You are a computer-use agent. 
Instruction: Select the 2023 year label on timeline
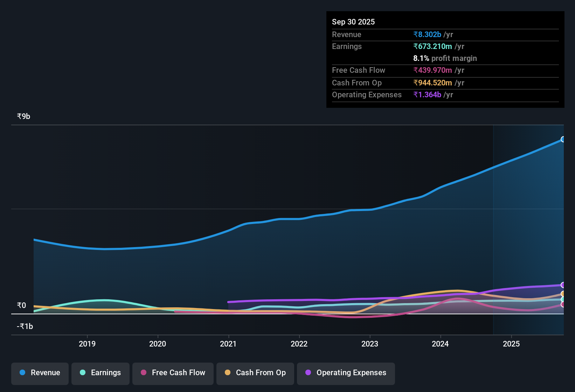[370, 344]
